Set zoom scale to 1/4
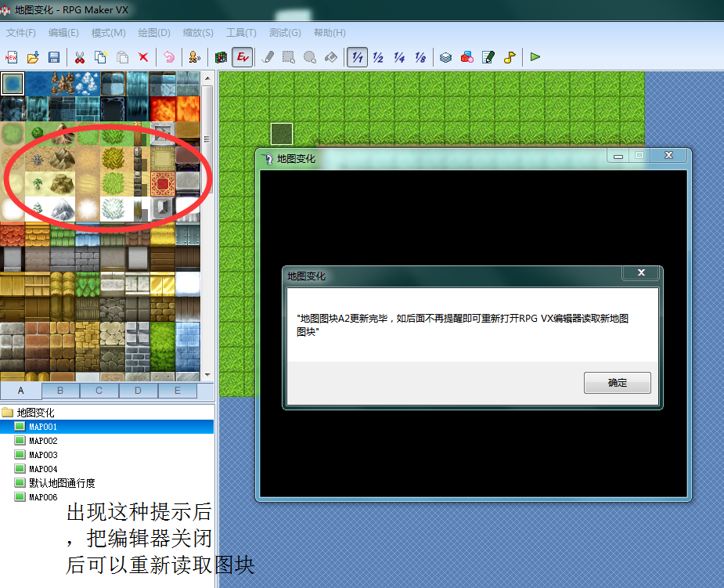 click(x=399, y=57)
